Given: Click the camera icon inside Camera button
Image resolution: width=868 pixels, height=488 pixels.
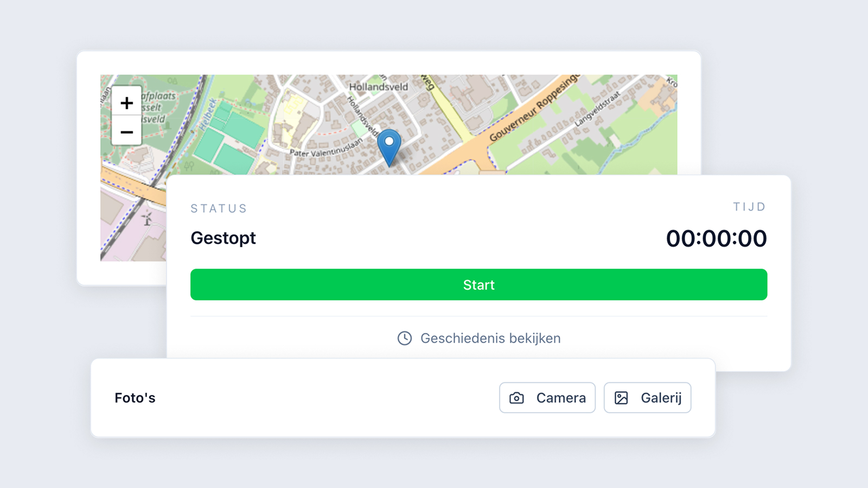Looking at the screenshot, I should point(517,398).
